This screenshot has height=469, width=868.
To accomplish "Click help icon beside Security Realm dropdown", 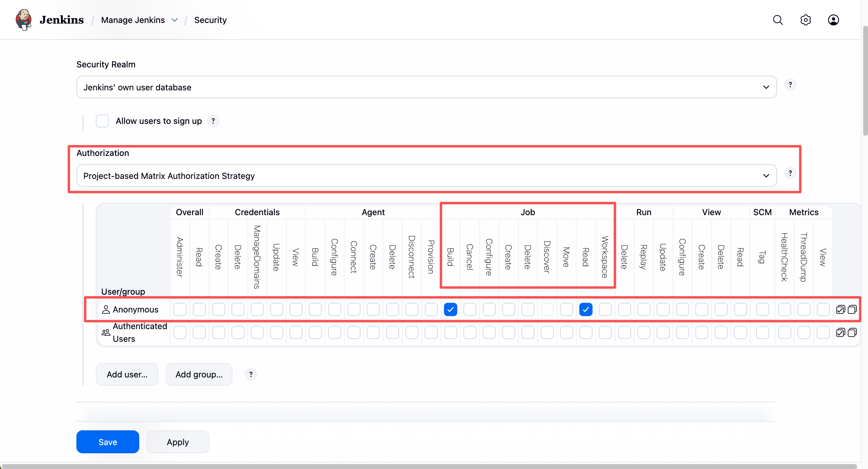I will click(790, 85).
